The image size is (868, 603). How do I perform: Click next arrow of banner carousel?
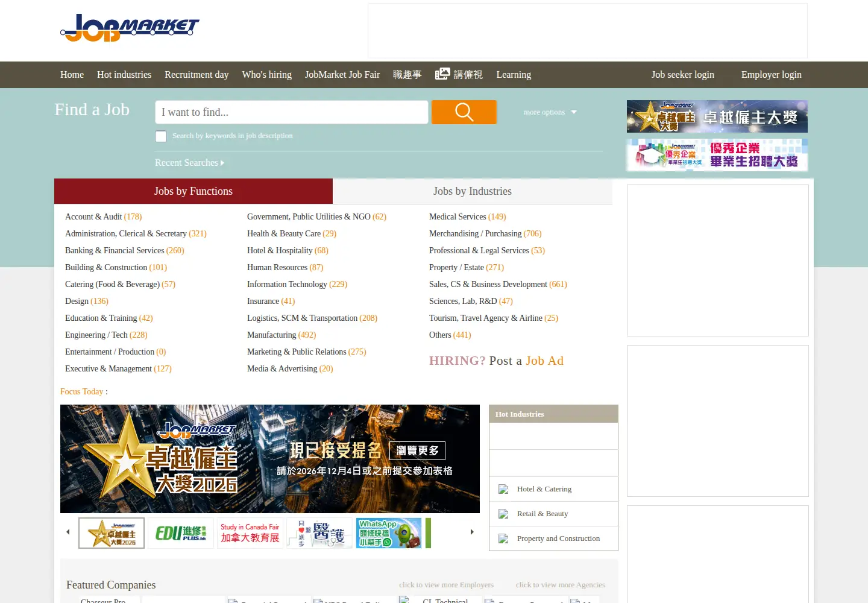472,532
